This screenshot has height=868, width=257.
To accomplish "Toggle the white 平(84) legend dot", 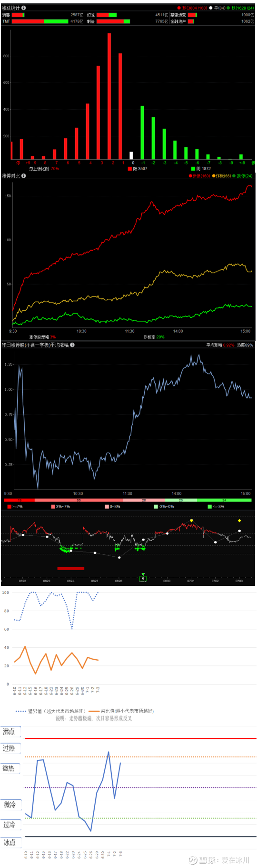I will 211,8.
